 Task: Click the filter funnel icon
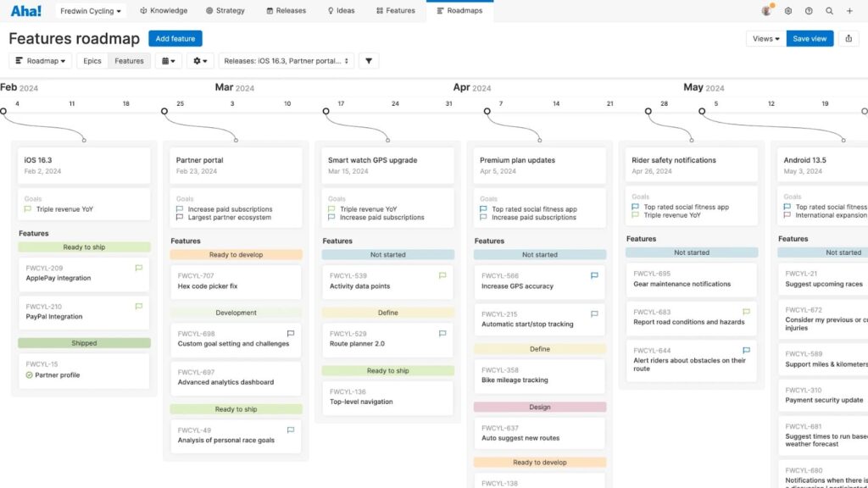coord(369,61)
